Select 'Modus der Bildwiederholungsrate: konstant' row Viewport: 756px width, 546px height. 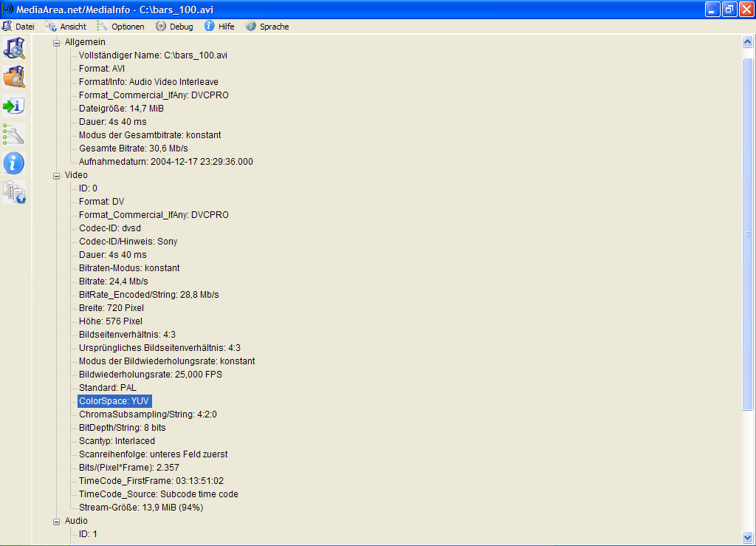point(167,361)
